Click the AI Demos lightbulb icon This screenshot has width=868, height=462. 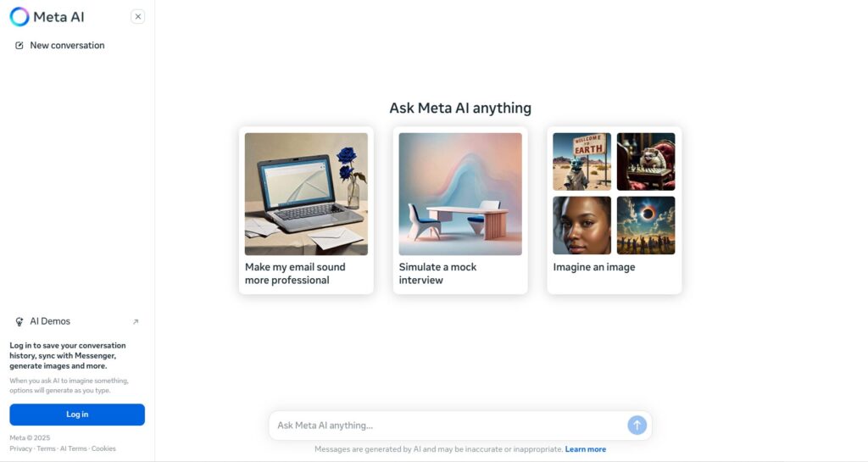[x=19, y=321]
